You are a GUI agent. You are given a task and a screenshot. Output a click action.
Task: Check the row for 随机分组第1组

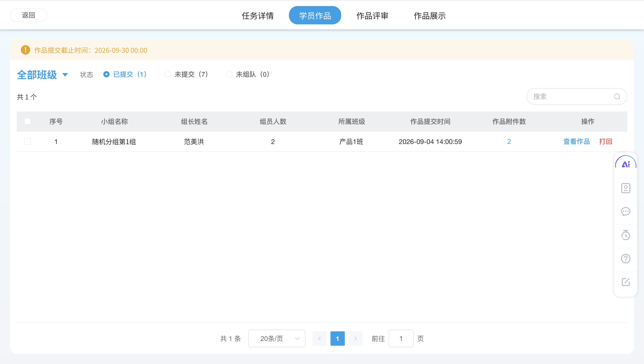click(28, 142)
